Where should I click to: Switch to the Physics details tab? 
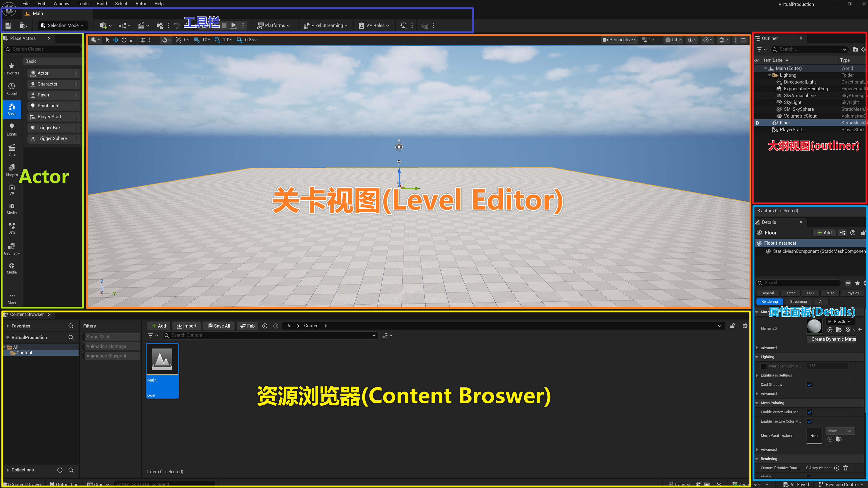tap(852, 293)
